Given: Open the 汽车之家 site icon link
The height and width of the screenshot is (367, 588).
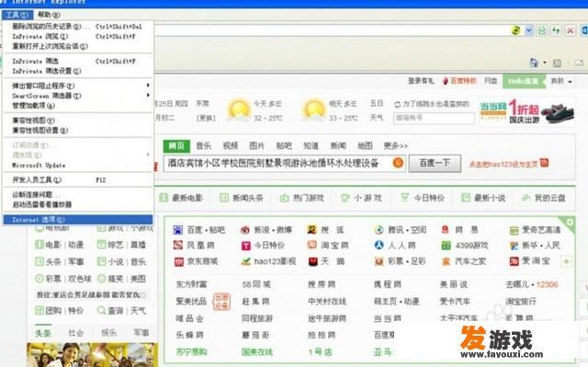Looking at the screenshot, I should point(446,261).
